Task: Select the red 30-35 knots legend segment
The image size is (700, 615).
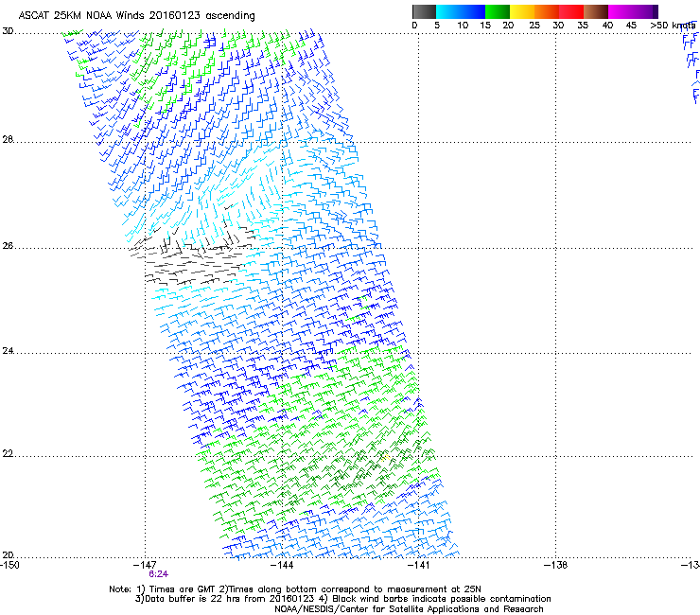Action: click(571, 11)
